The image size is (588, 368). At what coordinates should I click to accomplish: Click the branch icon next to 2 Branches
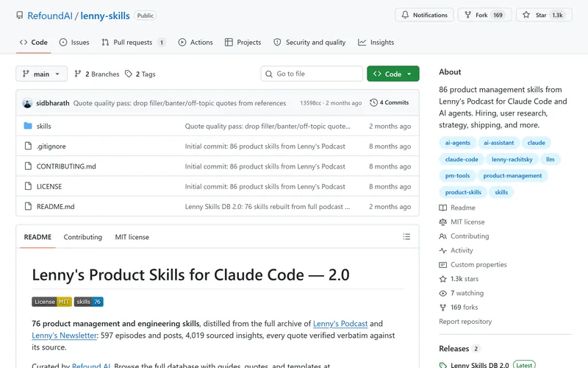point(78,74)
